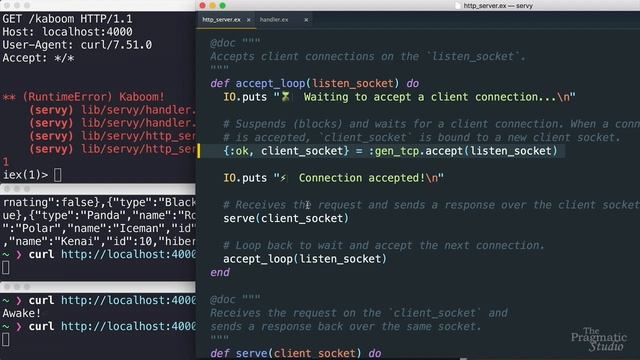Switch to the http_server.ex tab
The width and height of the screenshot is (640, 360).
tap(221, 20)
